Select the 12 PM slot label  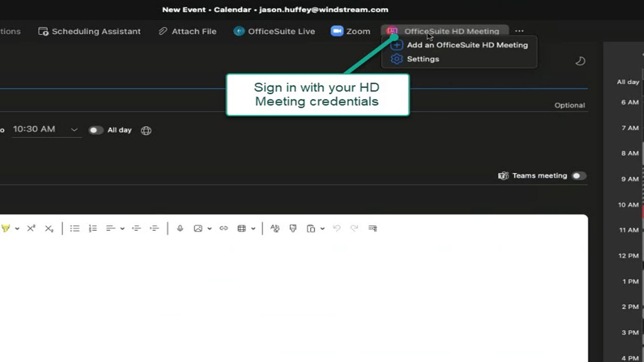pos(628,256)
